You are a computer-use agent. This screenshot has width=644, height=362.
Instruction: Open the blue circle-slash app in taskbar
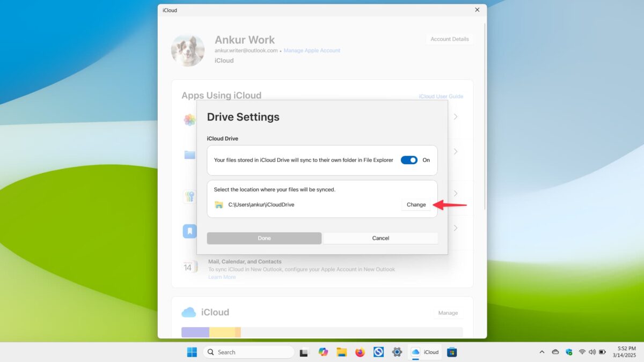pos(378,352)
